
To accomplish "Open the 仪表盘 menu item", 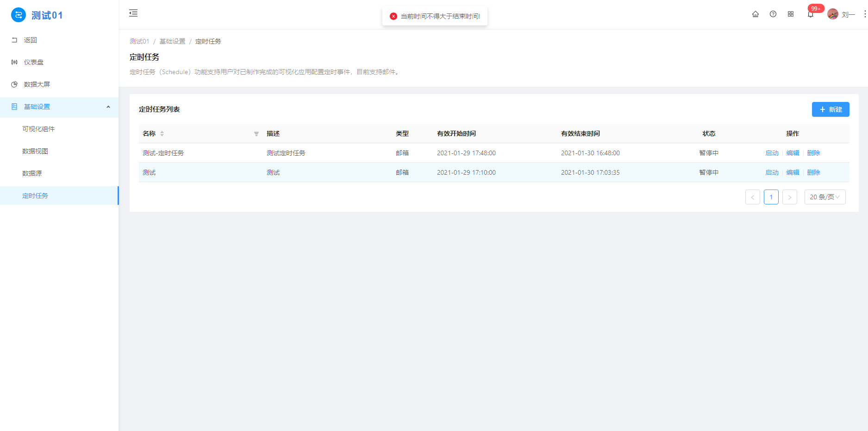I will (59, 62).
